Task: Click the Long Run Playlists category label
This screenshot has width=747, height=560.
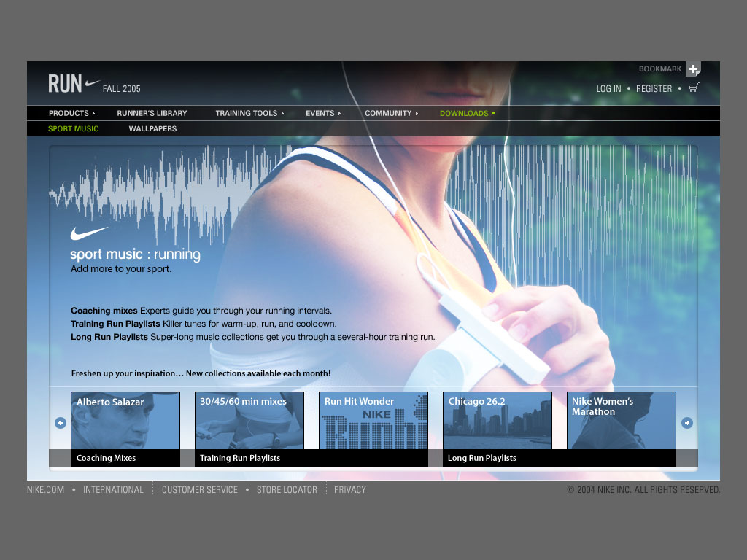Action: click(481, 458)
